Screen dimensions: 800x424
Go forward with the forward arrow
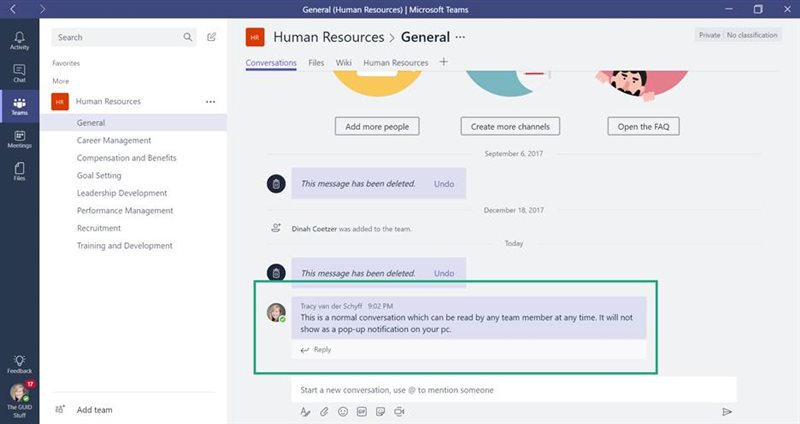click(42, 9)
